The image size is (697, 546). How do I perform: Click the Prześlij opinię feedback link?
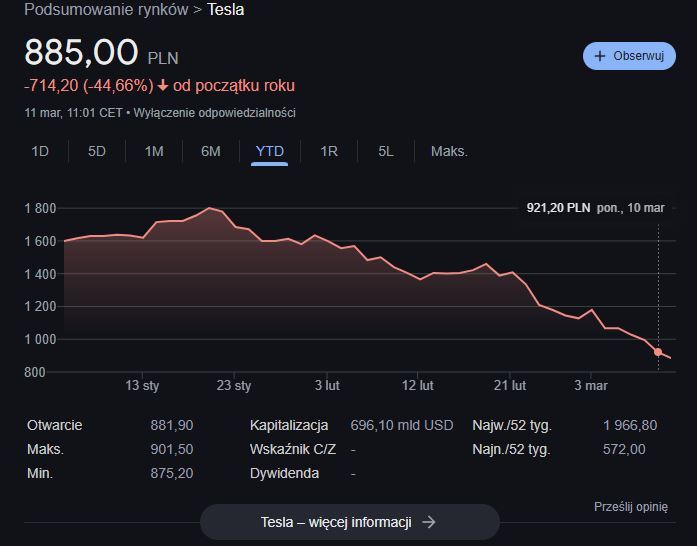pos(630,507)
